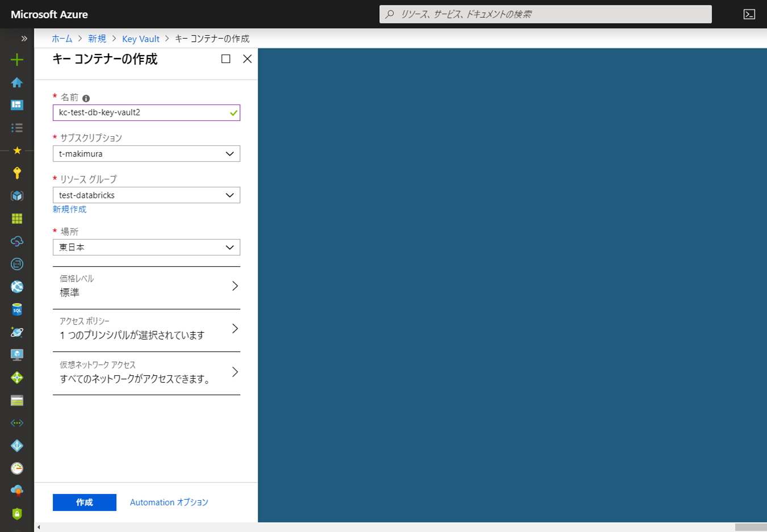767x532 pixels.
Task: Open Cloud Shell from the top bar
Action: coord(749,14)
